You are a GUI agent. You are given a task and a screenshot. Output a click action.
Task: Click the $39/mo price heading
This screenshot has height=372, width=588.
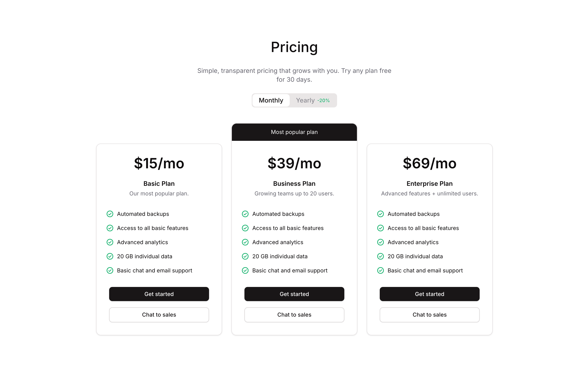point(294,163)
